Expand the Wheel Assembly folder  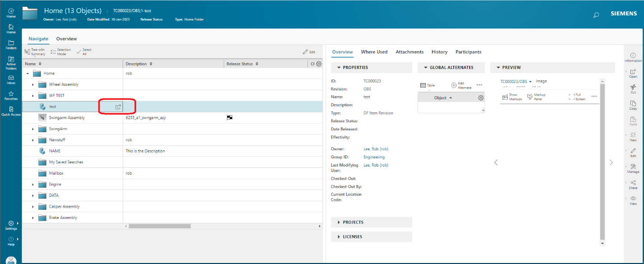click(x=32, y=84)
